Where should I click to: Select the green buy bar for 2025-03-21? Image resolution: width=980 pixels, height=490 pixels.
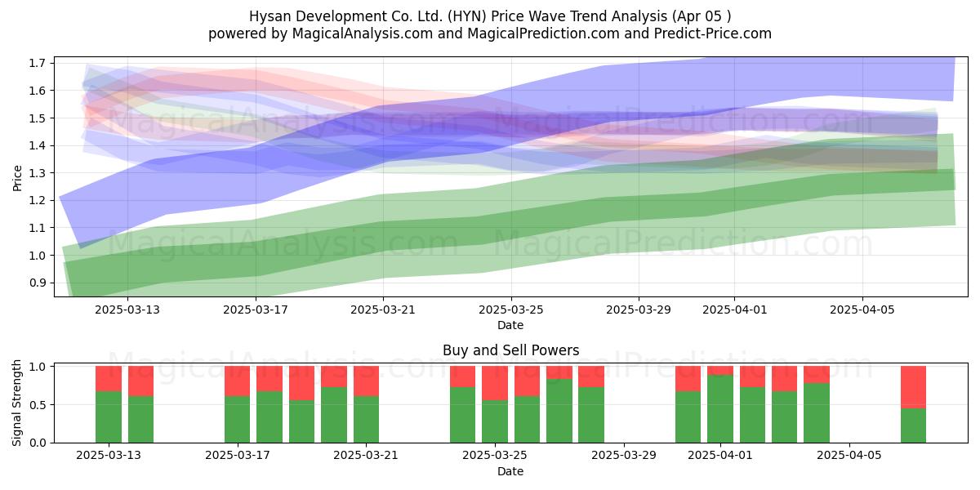[366, 419]
